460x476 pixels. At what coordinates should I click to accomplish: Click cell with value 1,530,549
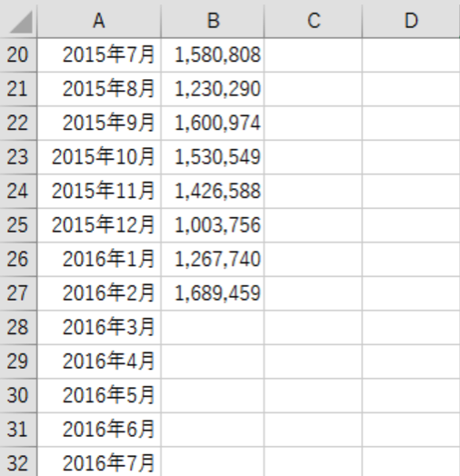213,157
